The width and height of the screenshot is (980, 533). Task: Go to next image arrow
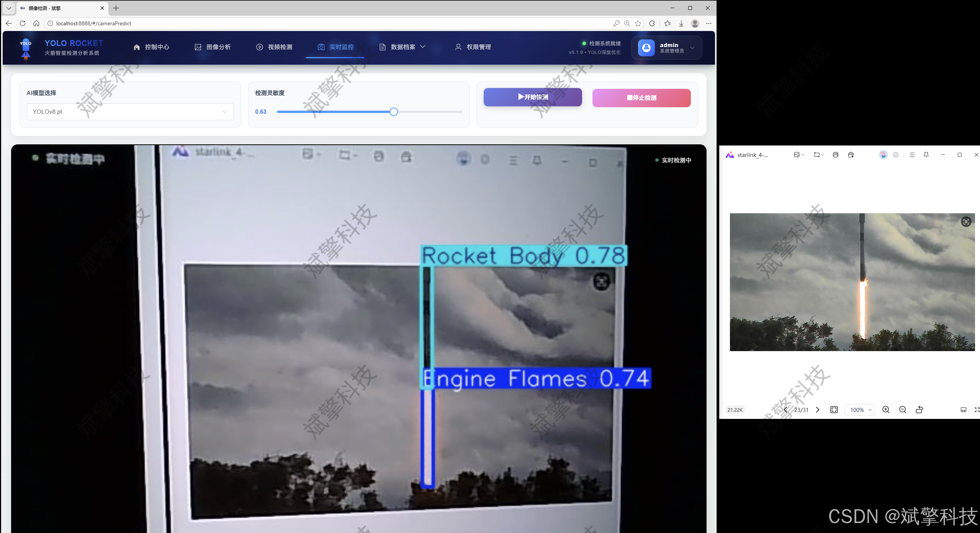[818, 410]
